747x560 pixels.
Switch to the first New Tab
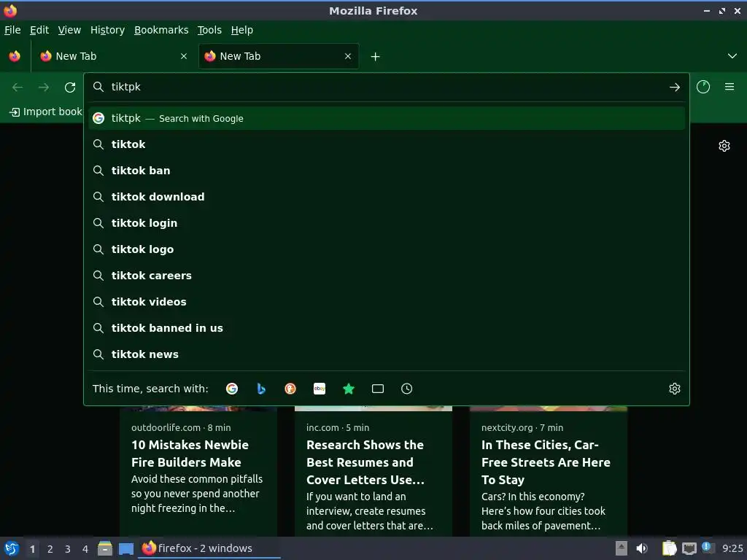114,56
